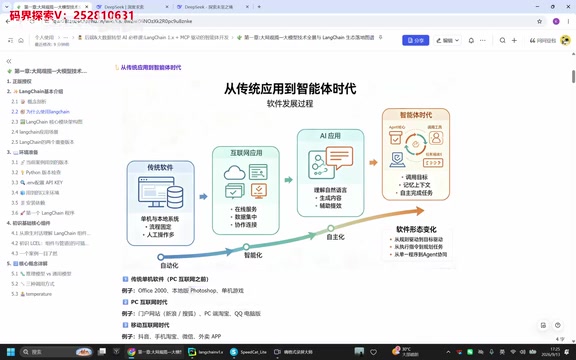Viewport: 576px width, 360px height.
Task: Open the browser tab list chevron
Action: [7, 7]
